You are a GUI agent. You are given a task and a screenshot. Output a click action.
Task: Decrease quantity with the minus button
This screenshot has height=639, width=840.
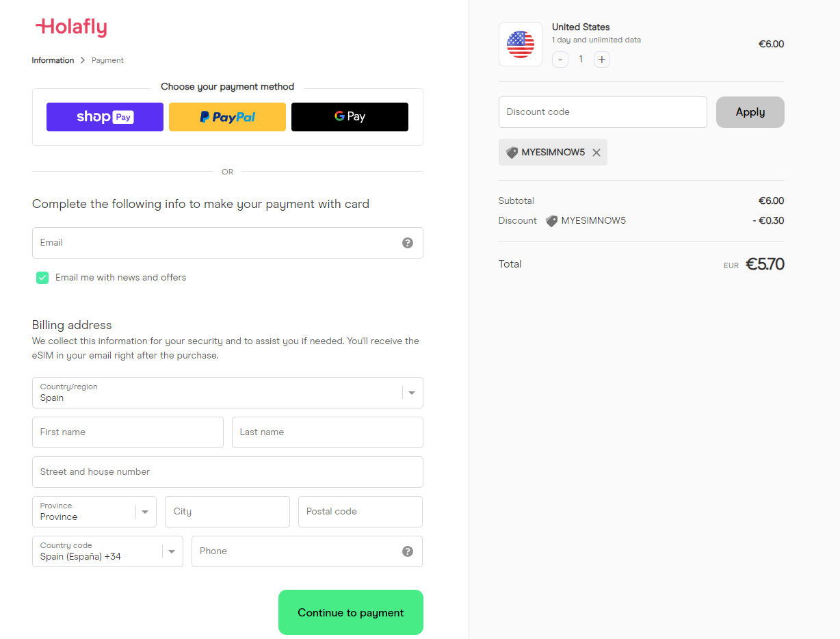click(560, 60)
